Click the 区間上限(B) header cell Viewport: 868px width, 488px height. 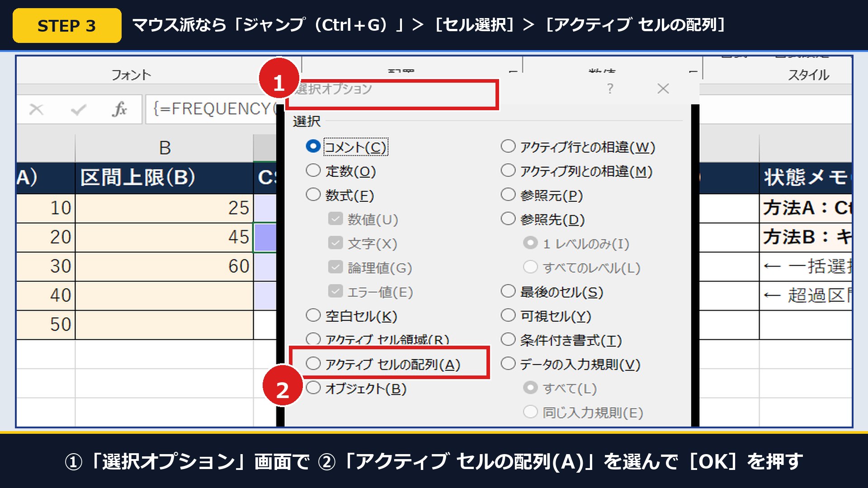(x=165, y=178)
